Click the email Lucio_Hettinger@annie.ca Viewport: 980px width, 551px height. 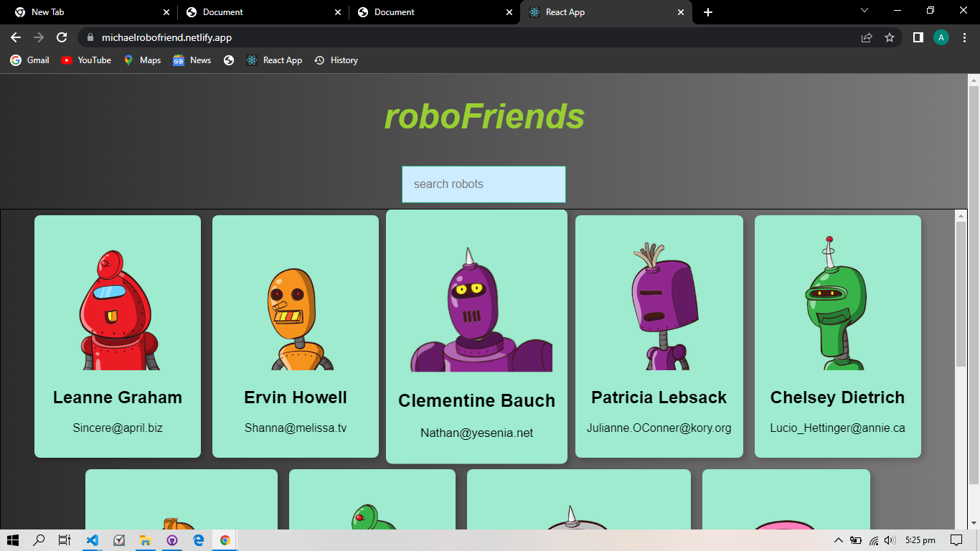pyautogui.click(x=838, y=428)
